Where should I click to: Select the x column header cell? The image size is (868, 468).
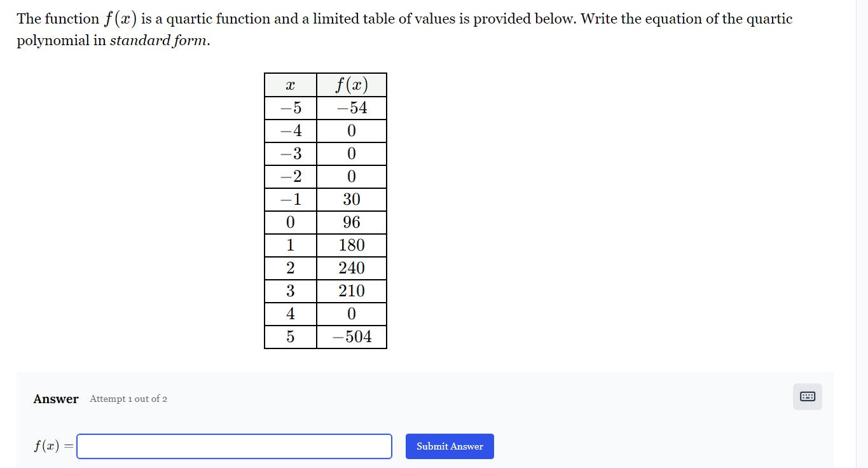pyautogui.click(x=291, y=85)
